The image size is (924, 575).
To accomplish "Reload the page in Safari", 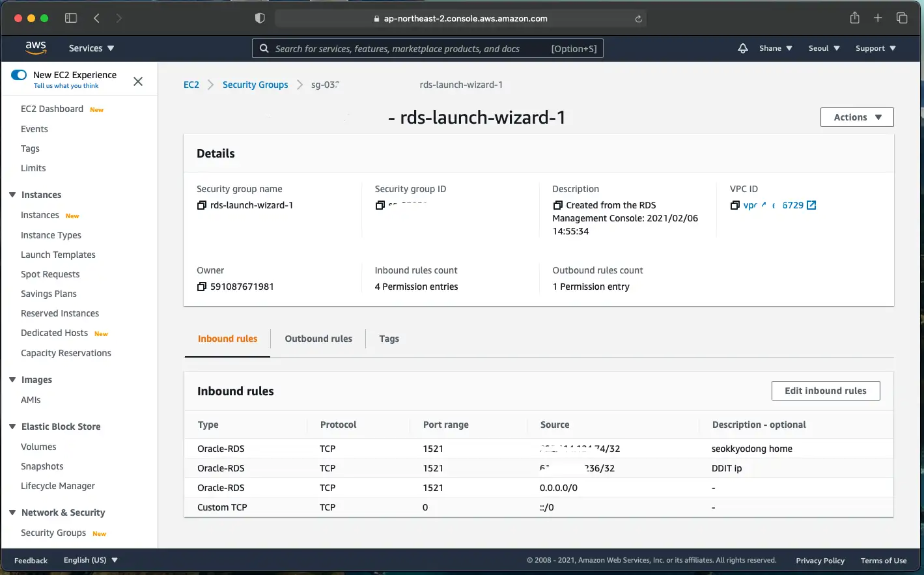I will pyautogui.click(x=639, y=19).
